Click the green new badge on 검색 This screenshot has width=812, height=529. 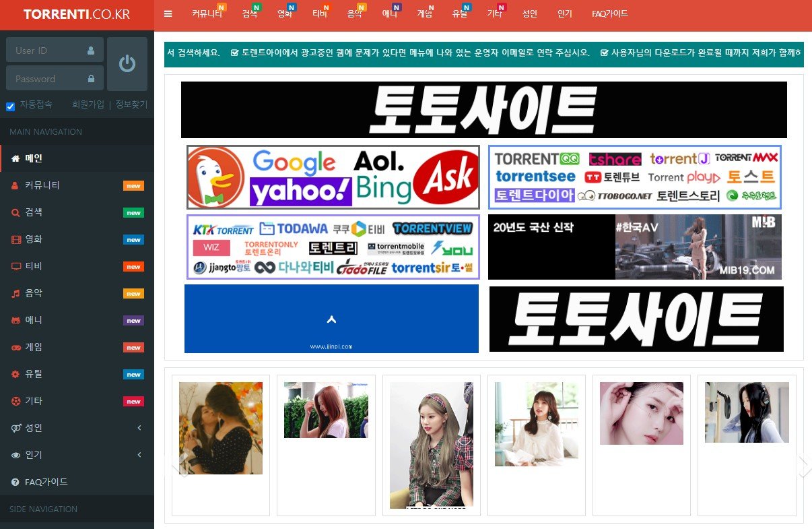[134, 213]
